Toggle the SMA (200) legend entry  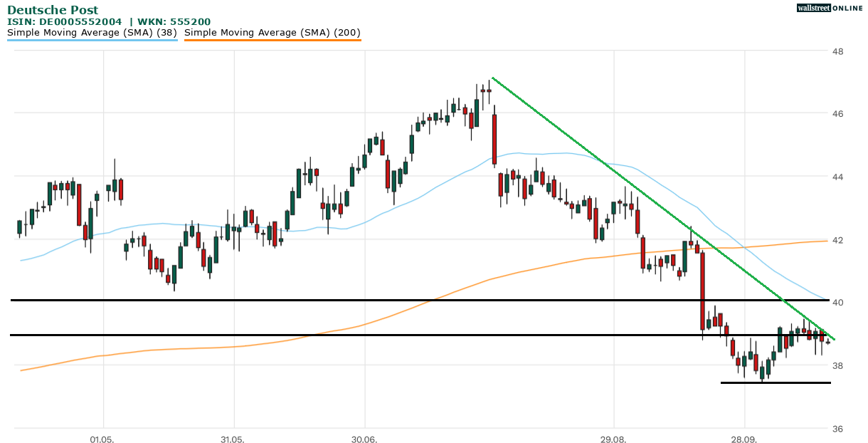pos(272,33)
